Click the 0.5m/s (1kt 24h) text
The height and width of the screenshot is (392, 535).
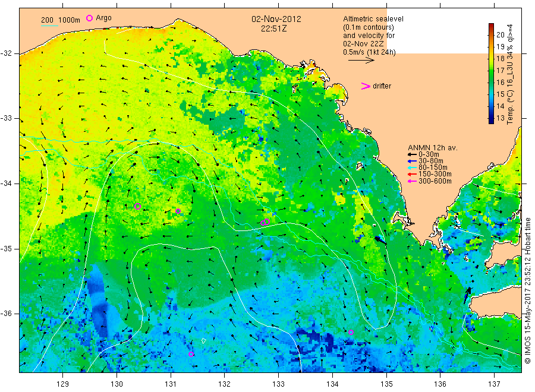pyautogui.click(x=370, y=52)
